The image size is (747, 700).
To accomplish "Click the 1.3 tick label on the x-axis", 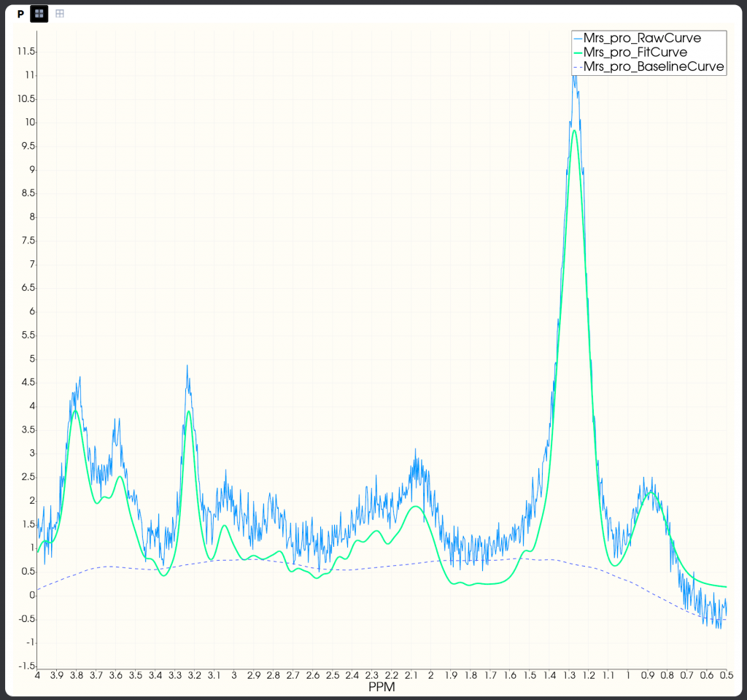I will point(569,675).
